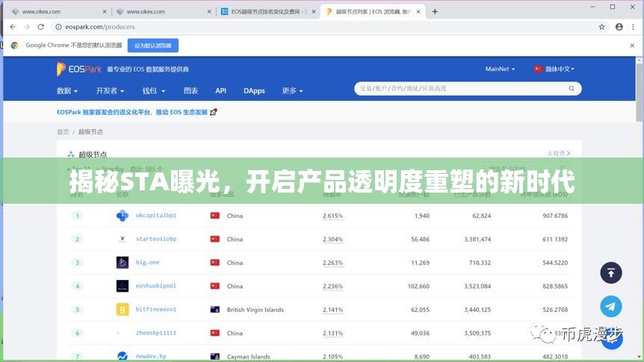Click the 3,440,125 blocks value
This screenshot has width=644, height=362.
tap(477, 310)
